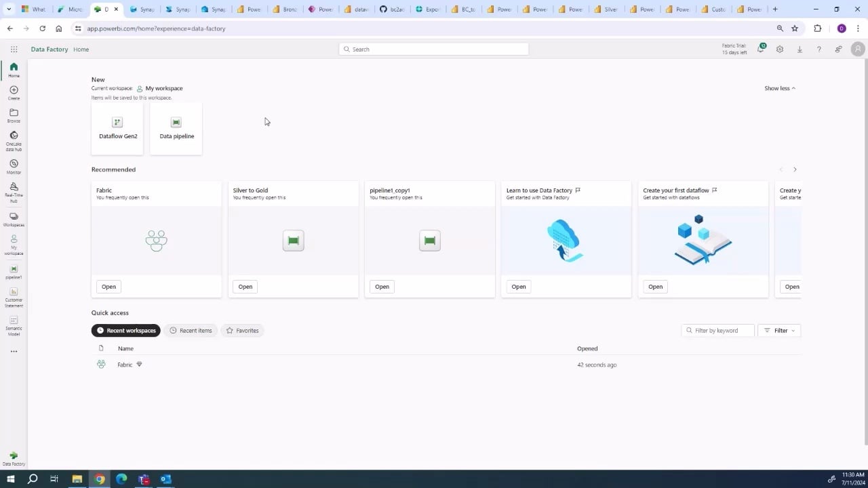Open the Fabric workspace link in Quick access
This screenshot has width=868, height=488.
[x=125, y=364]
